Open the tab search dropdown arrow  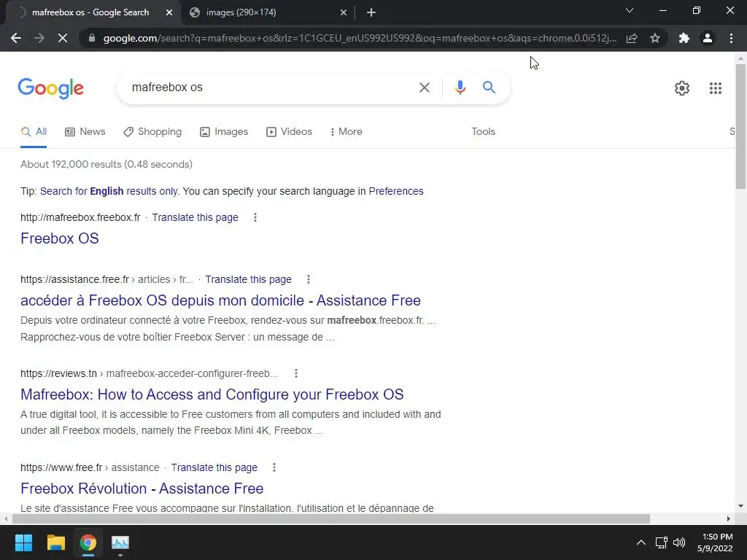tap(630, 10)
